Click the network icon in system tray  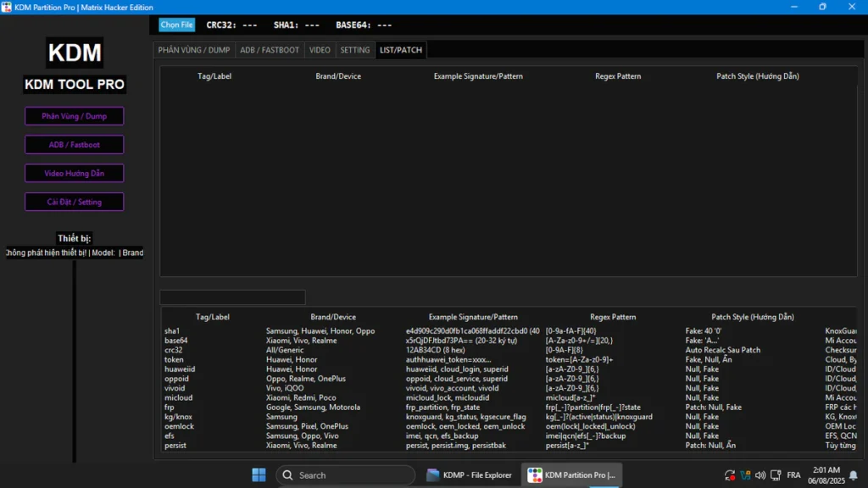[x=776, y=475]
